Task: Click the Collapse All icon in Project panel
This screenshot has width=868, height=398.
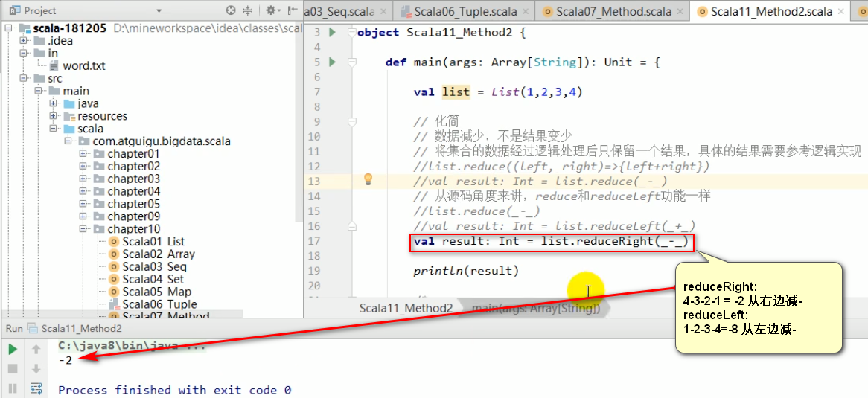Action: pyautogui.click(x=248, y=10)
